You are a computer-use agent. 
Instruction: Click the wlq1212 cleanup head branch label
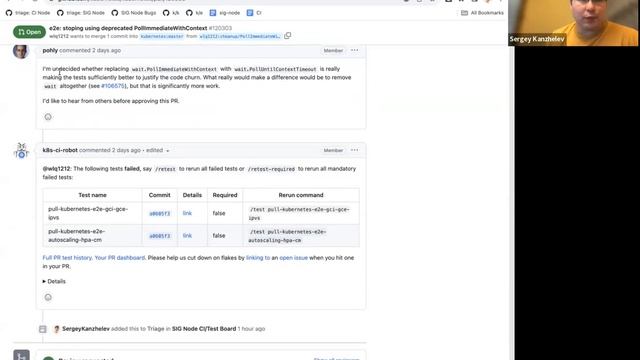tap(240, 36)
